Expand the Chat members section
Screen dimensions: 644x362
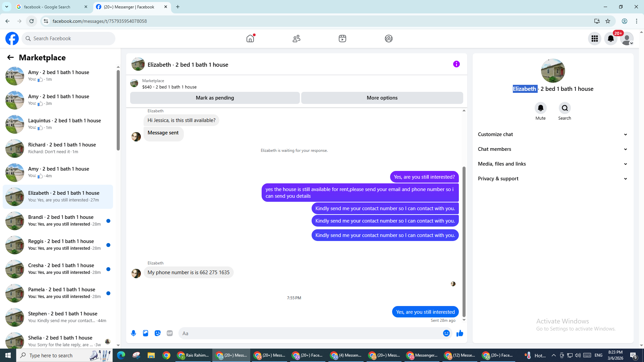pos(552,149)
